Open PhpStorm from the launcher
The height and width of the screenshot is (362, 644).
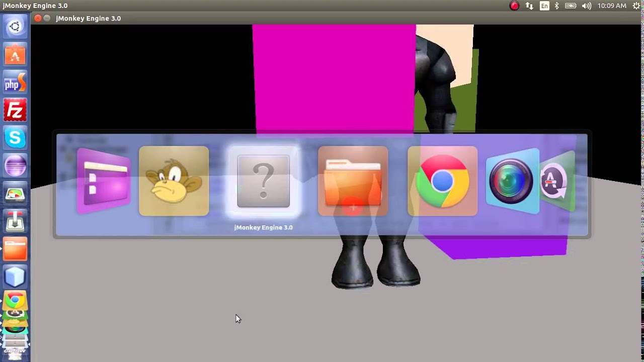[x=15, y=81]
